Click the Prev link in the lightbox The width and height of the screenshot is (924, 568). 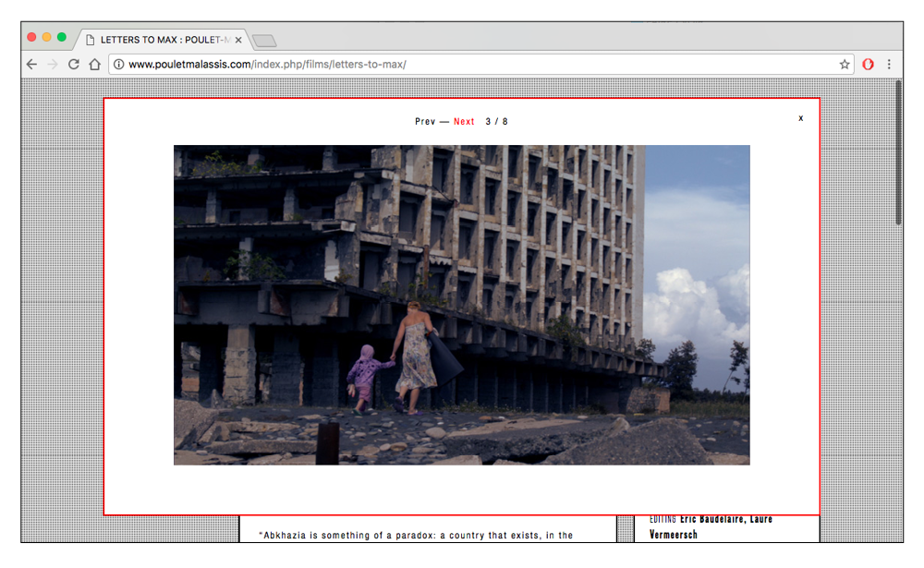tap(425, 121)
